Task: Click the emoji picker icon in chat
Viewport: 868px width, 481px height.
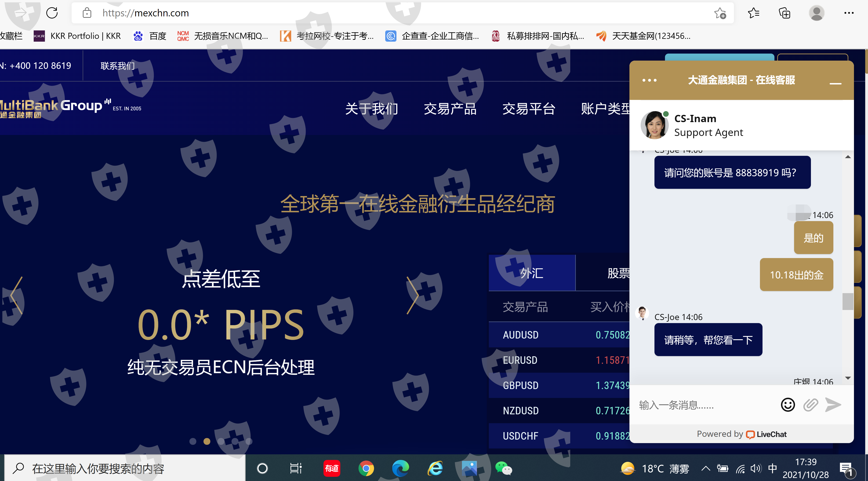Action: (788, 404)
